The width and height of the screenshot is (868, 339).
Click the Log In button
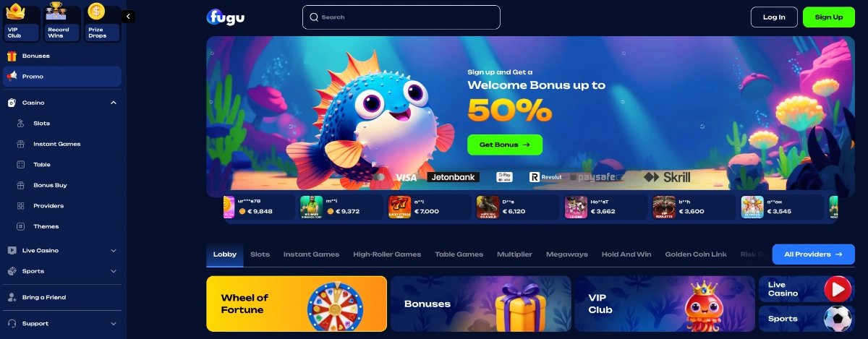(x=774, y=17)
